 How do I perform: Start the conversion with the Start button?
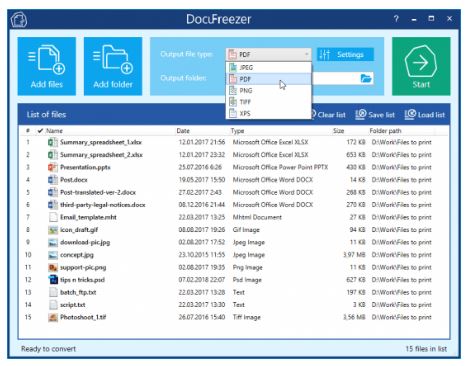click(421, 66)
